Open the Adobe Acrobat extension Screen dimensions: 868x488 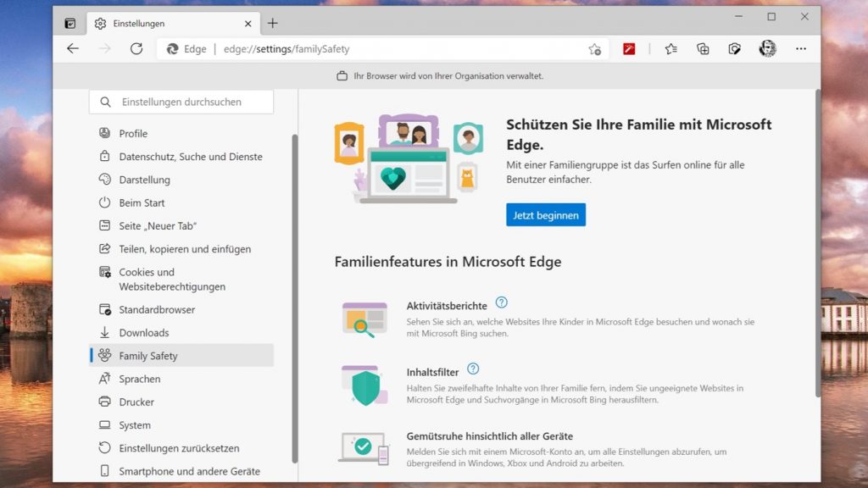coord(629,49)
